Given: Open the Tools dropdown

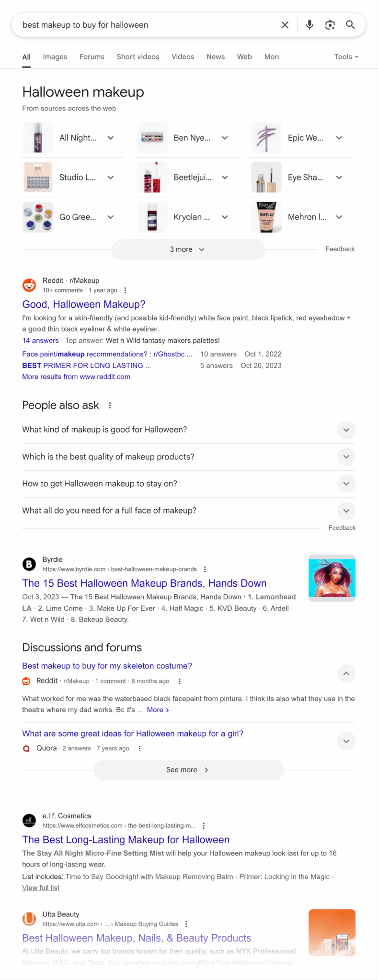Looking at the screenshot, I should point(346,56).
